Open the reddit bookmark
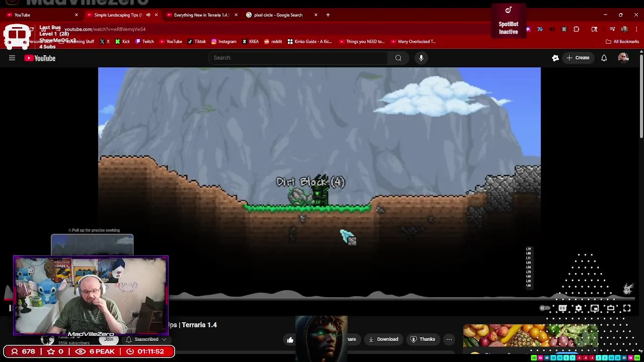This screenshot has height=362, width=644. (x=273, y=42)
